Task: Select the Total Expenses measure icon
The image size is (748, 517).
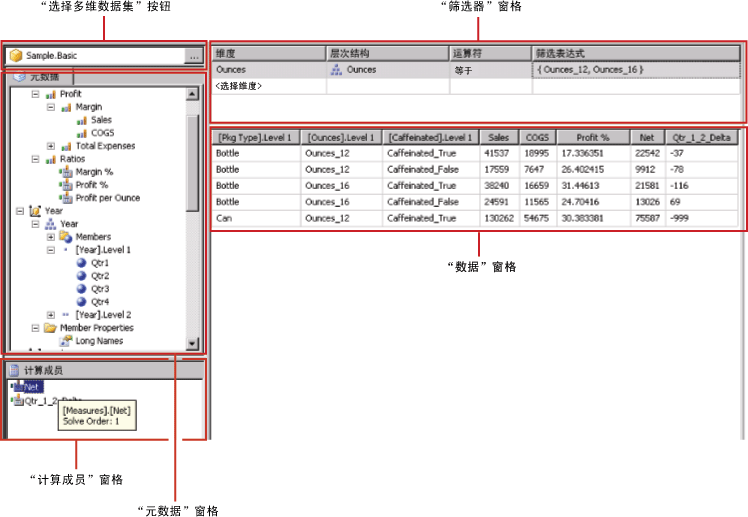Action: pos(66,146)
